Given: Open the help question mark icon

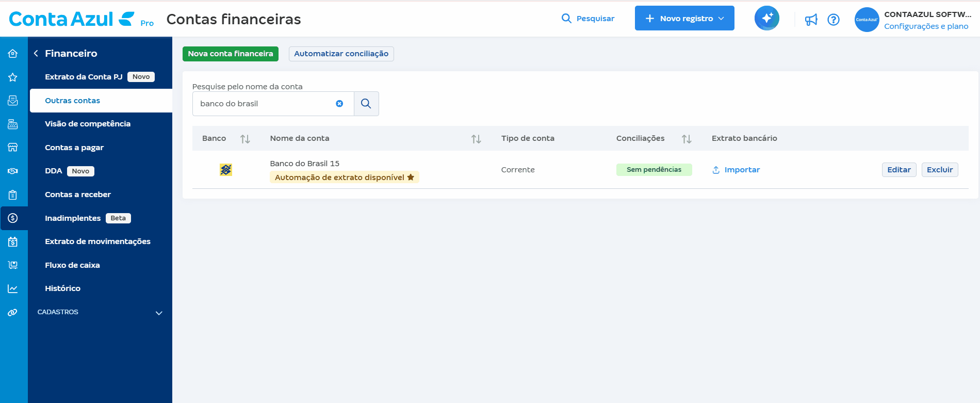Looking at the screenshot, I should (834, 20).
